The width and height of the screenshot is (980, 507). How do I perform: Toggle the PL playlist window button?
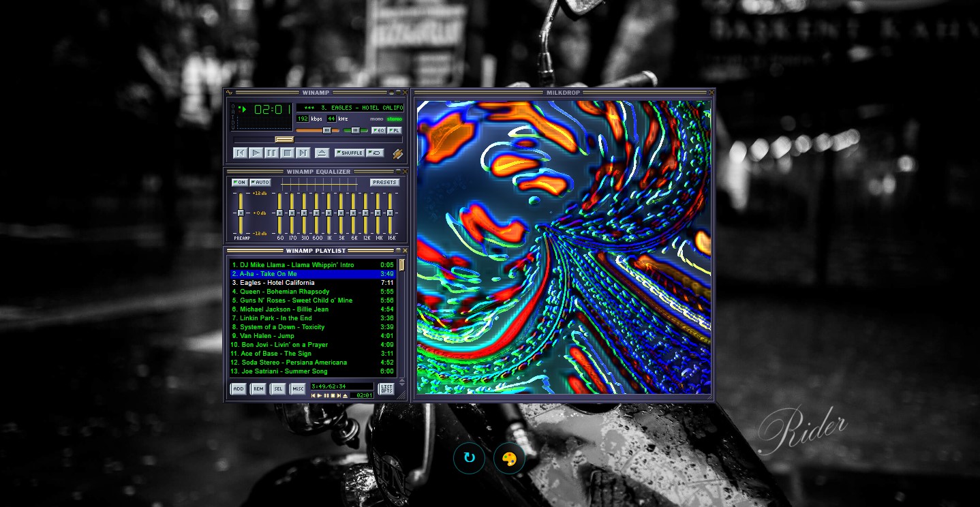click(395, 130)
